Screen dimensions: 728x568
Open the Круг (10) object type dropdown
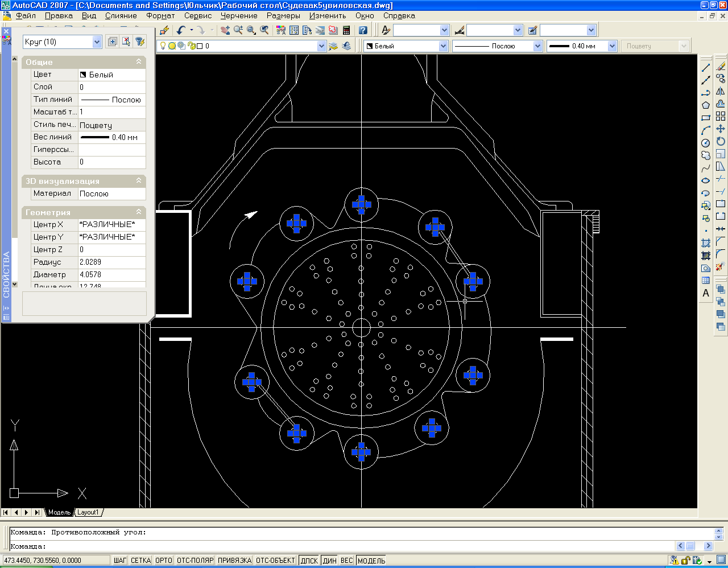[97, 42]
